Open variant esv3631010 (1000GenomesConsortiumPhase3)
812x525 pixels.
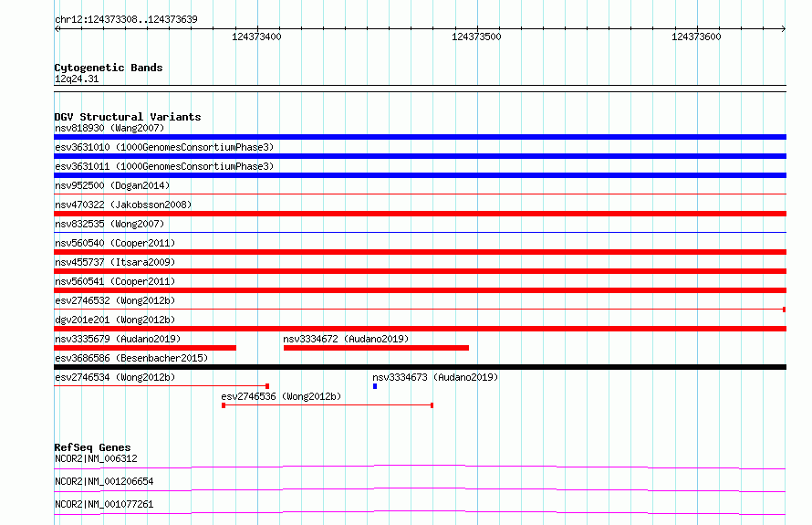tap(164, 147)
